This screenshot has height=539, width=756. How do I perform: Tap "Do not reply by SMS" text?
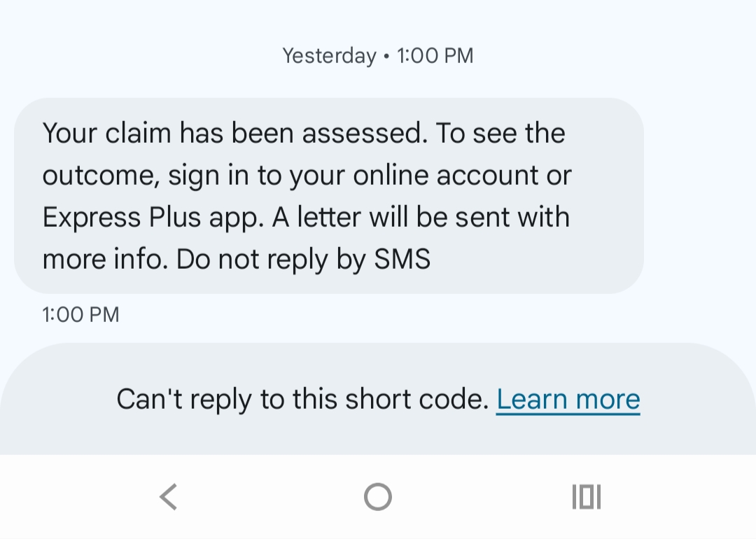click(x=303, y=260)
